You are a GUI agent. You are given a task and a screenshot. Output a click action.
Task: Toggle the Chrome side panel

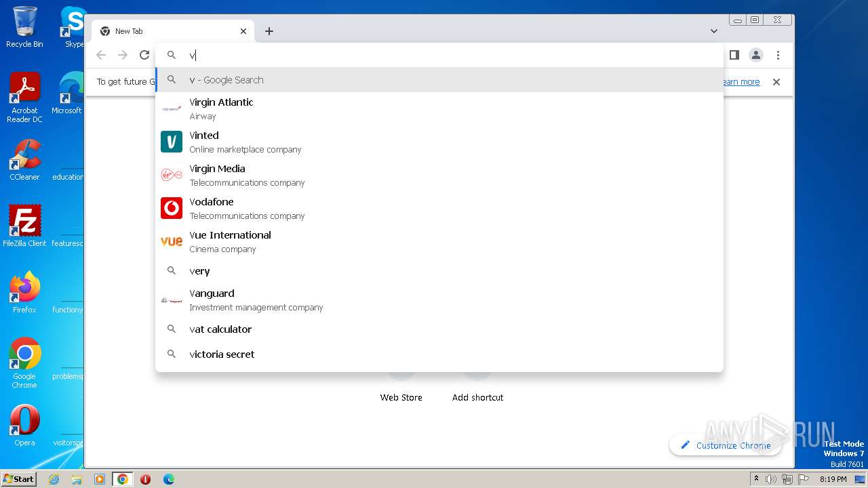tap(734, 55)
